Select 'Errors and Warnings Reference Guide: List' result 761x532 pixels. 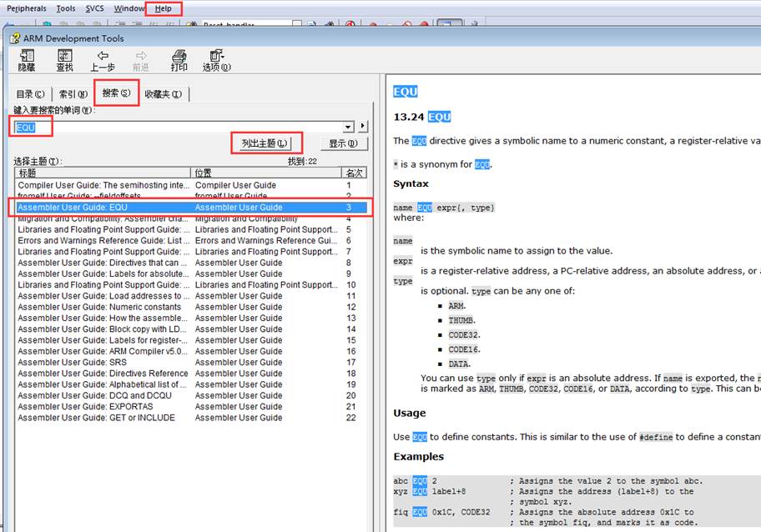pos(191,240)
